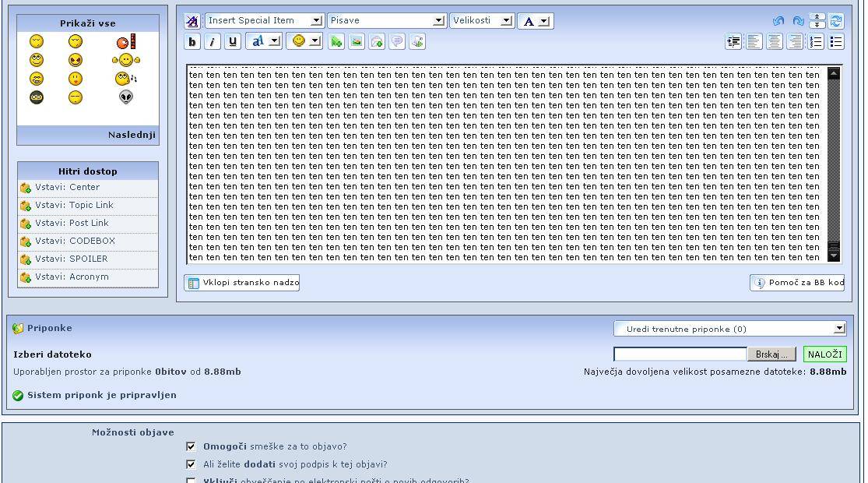Click the 'Priponke' section header

(49, 328)
